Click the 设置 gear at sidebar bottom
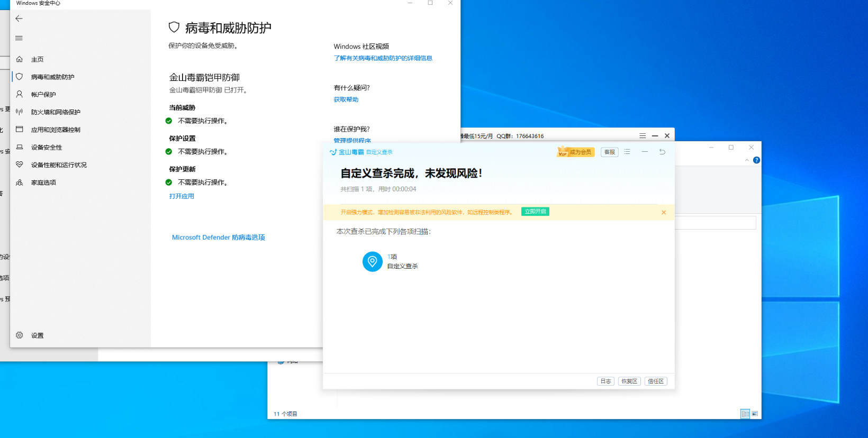This screenshot has height=438, width=868. (x=20, y=335)
